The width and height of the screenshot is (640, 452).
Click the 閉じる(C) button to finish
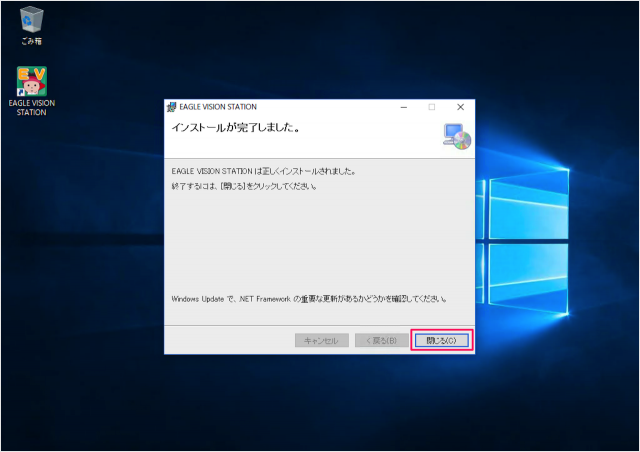pos(441,340)
